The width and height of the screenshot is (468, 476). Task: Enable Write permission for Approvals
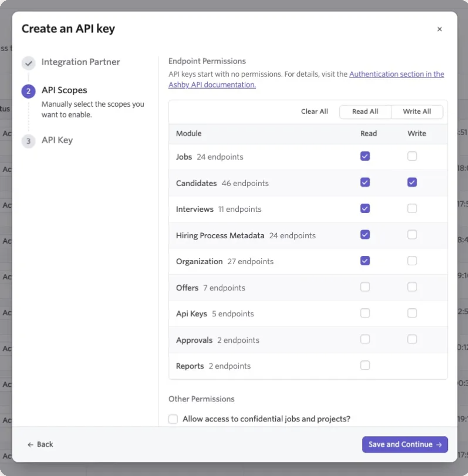coord(412,339)
